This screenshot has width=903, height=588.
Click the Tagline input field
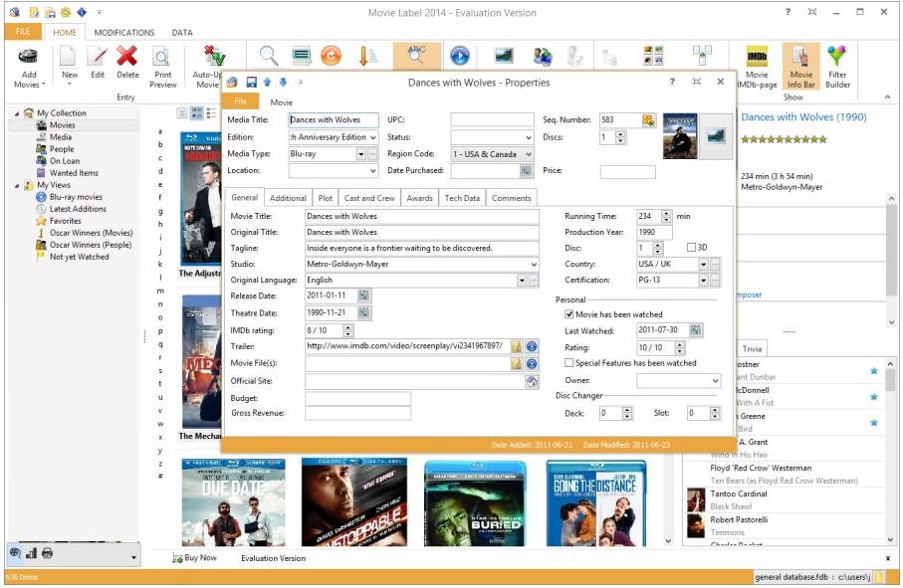422,248
